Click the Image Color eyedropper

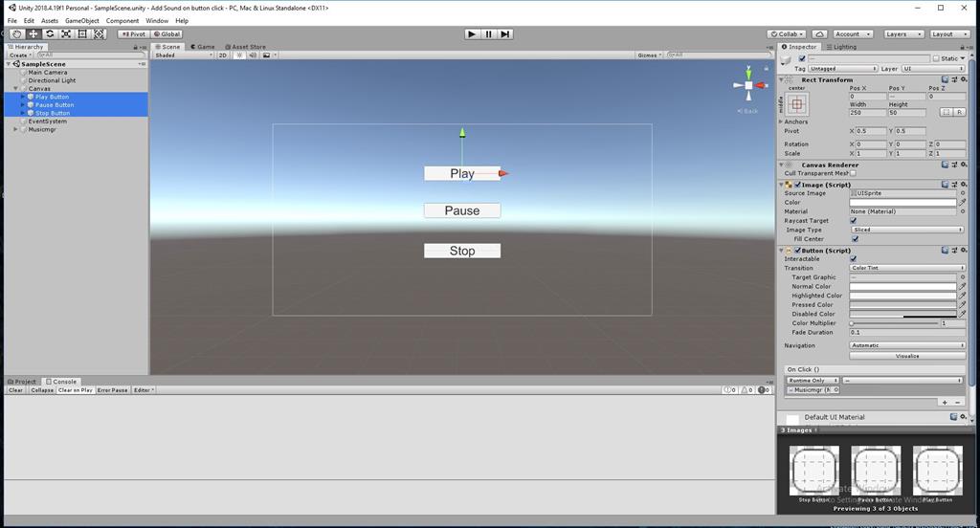pyautogui.click(x=963, y=203)
